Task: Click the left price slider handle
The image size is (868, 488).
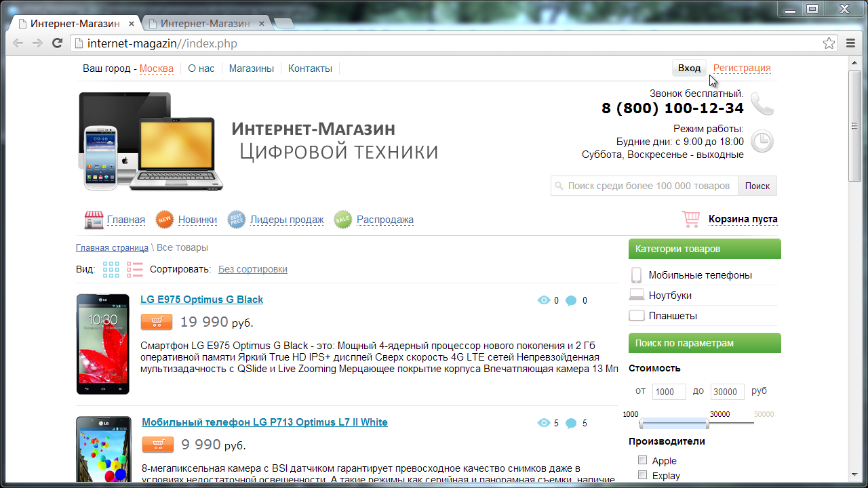Action: click(642, 424)
